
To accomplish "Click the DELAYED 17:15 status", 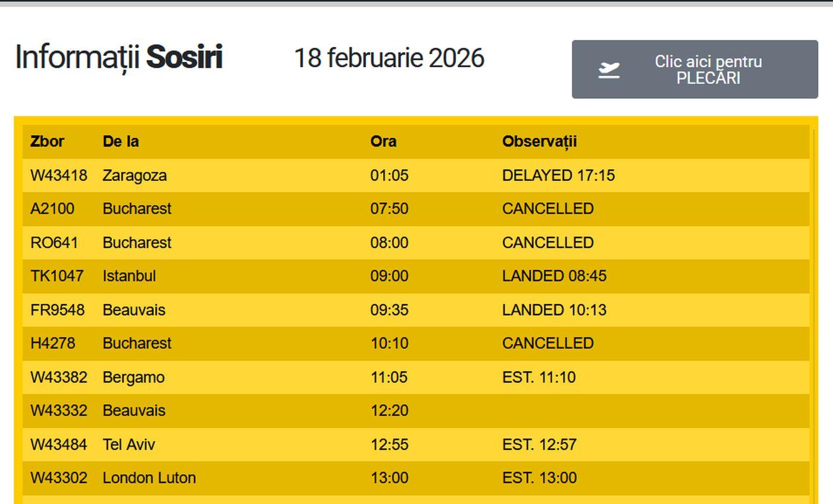I will click(558, 176).
